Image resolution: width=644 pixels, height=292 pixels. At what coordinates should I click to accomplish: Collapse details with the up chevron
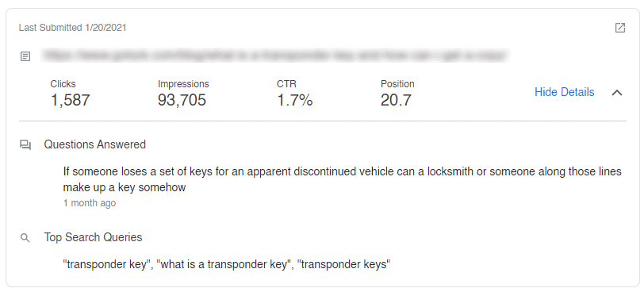point(617,93)
